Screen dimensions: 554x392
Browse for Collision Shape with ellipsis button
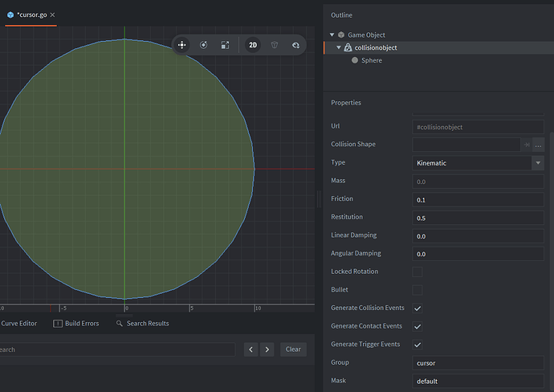(539, 145)
